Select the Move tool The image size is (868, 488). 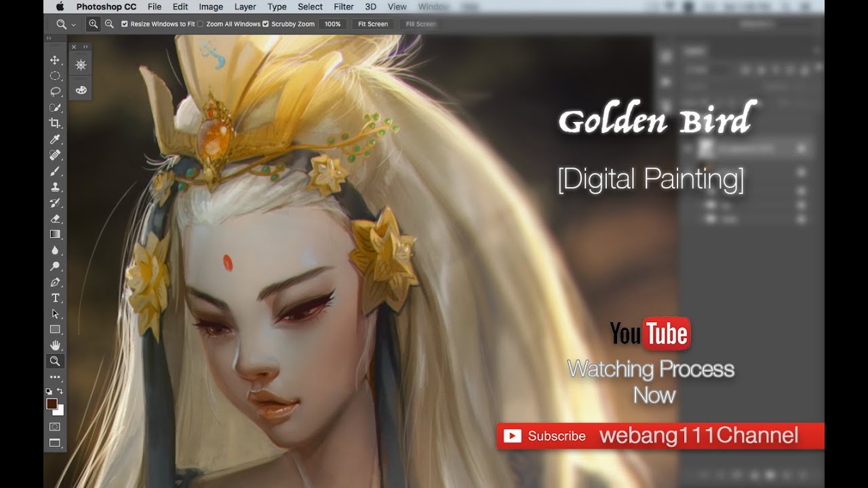[55, 60]
